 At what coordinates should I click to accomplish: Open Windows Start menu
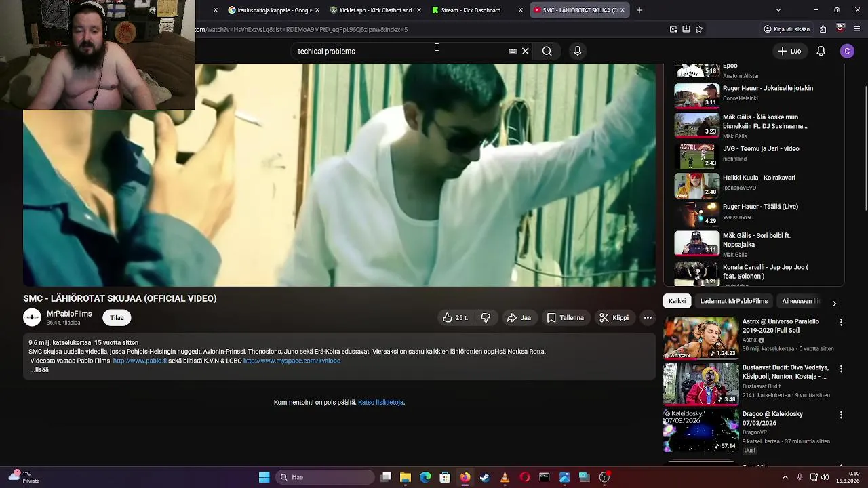tap(264, 477)
